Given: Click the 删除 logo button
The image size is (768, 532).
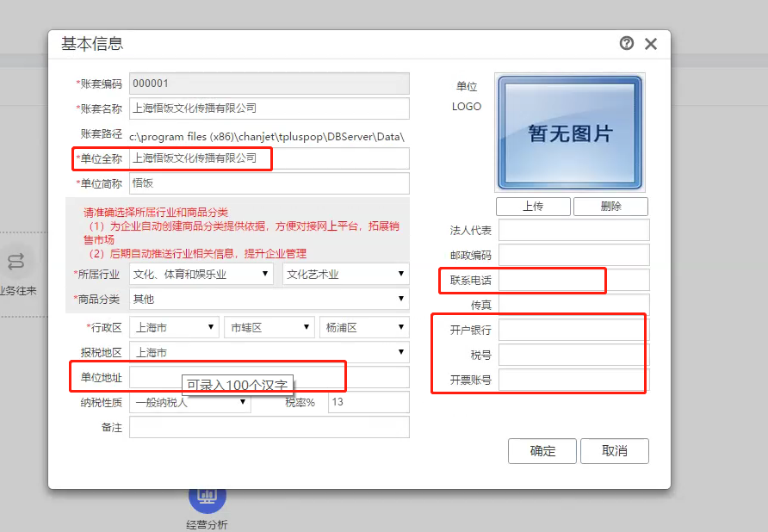Looking at the screenshot, I should click(610, 207).
